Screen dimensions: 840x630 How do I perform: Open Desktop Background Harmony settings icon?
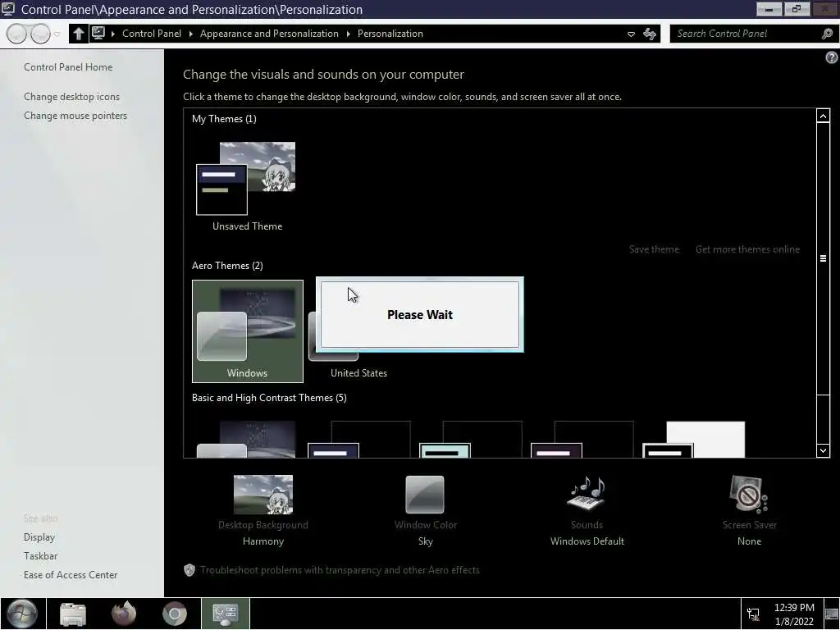(x=263, y=495)
